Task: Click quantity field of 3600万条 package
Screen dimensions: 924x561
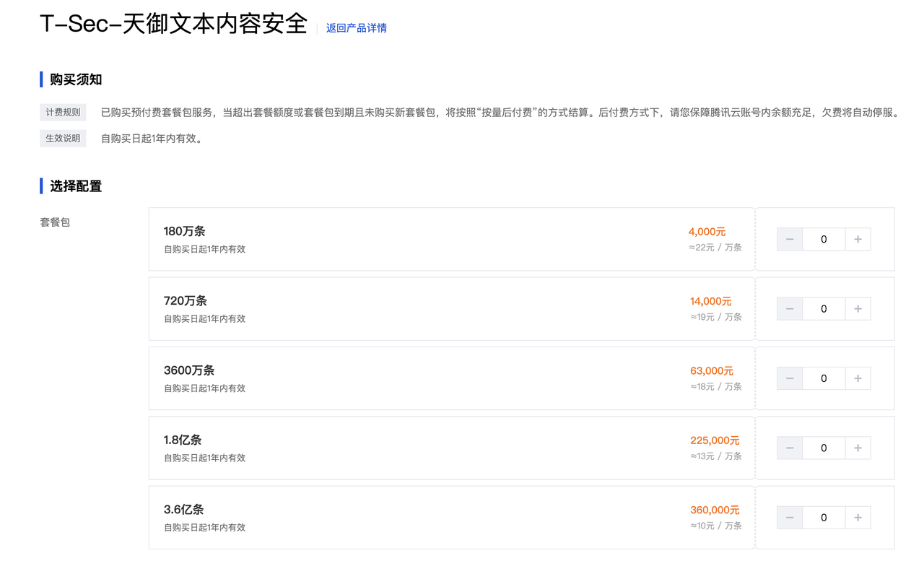Action: (824, 378)
